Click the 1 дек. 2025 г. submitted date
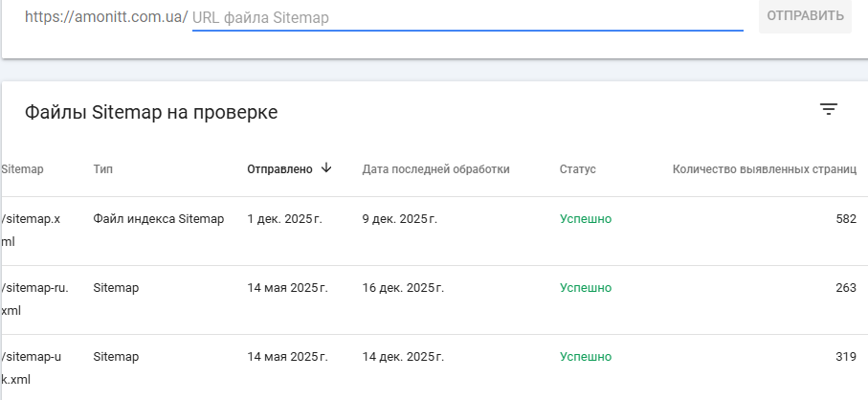Screen dimensions: 868x400 [284, 219]
